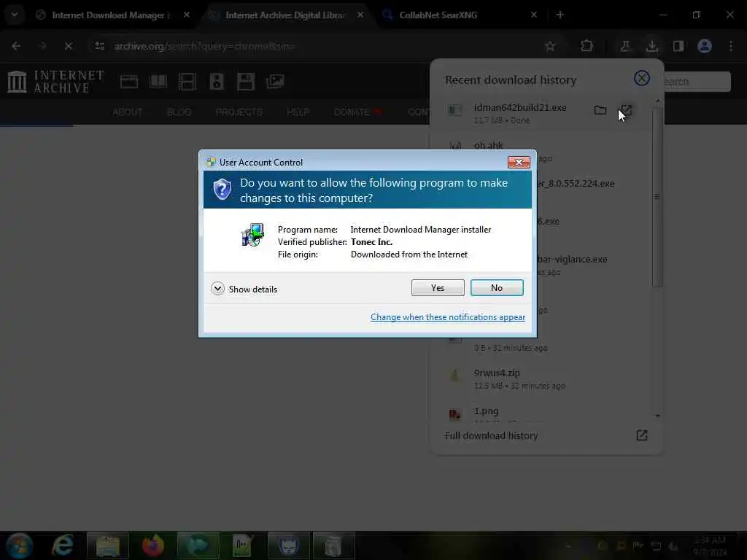Open 'Change when these notifications appear' link
The height and width of the screenshot is (560, 747).
coord(448,317)
